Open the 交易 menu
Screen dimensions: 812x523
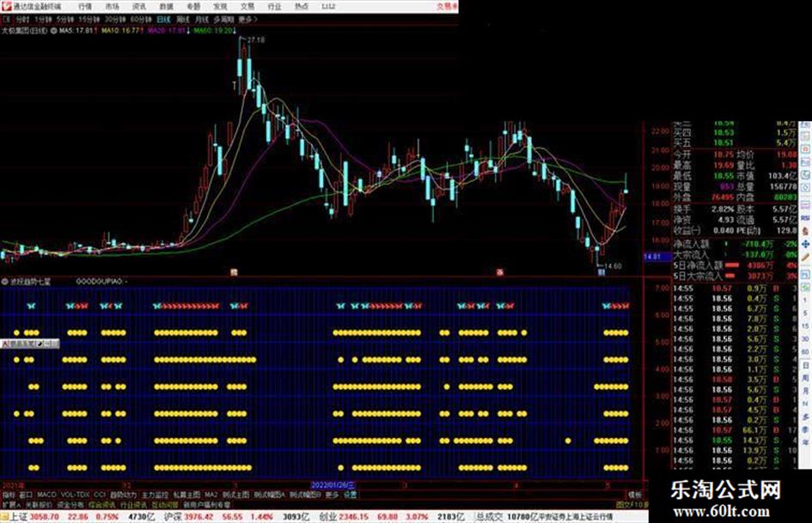coord(247,7)
